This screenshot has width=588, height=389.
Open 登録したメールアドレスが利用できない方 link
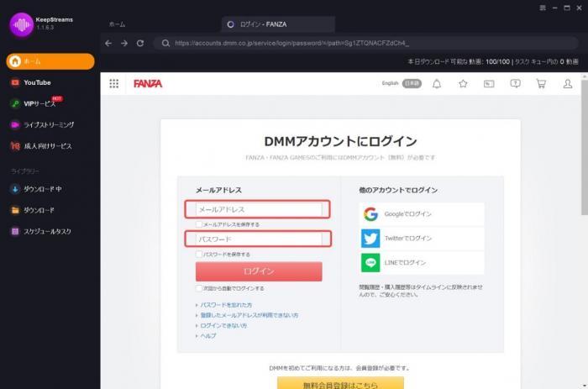249,315
